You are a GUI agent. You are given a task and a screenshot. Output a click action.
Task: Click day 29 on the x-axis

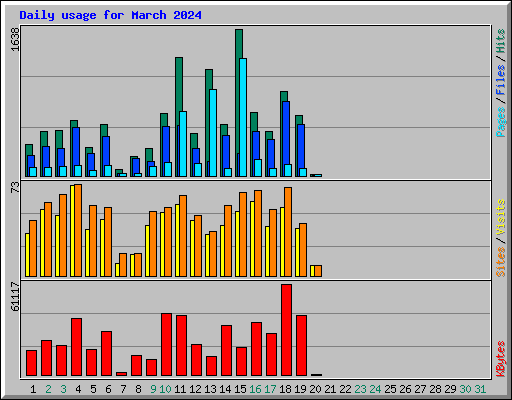450,389
